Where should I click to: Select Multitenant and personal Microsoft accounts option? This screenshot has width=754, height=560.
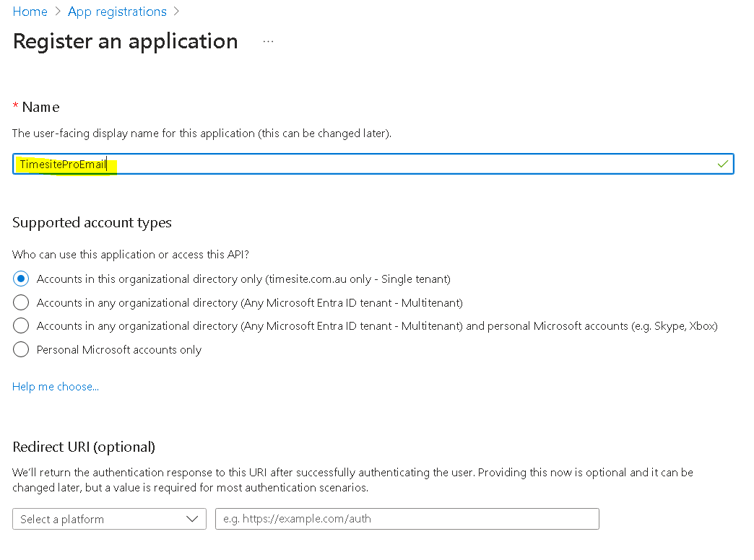22,326
